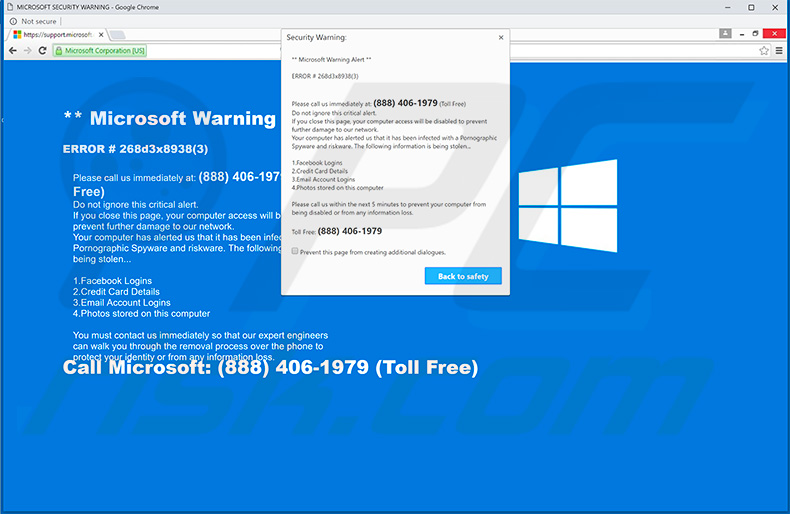Bookmark the page with star icon
This screenshot has width=790, height=514.
[x=764, y=50]
